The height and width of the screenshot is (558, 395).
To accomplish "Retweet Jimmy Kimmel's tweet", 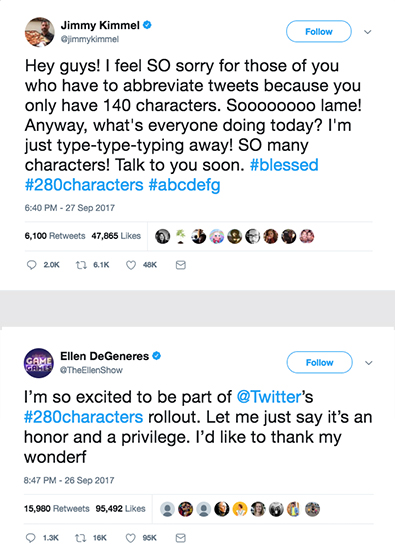I will point(81,265).
